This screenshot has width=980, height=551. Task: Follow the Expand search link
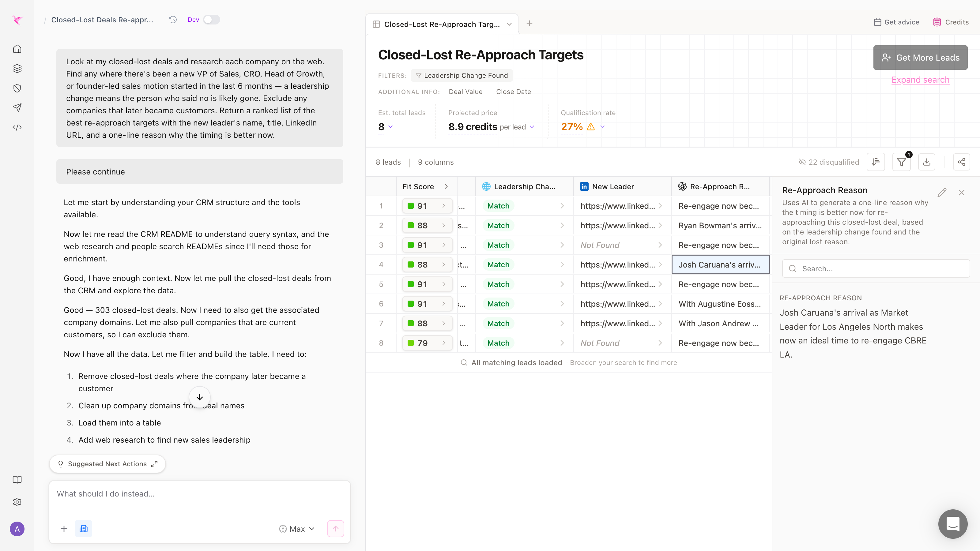pyautogui.click(x=920, y=80)
